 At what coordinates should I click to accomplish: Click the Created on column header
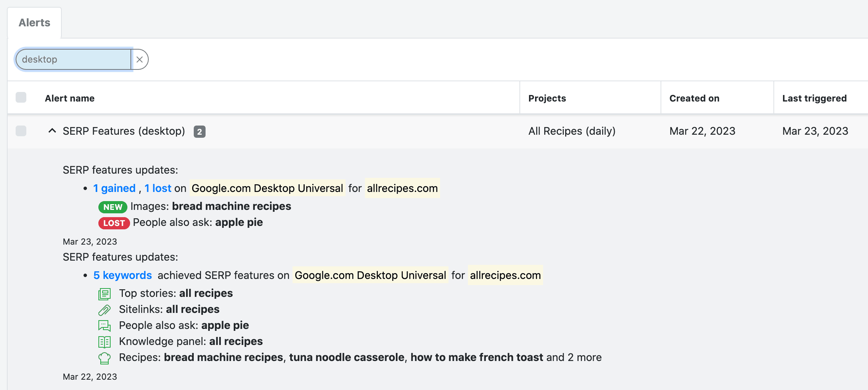(694, 98)
